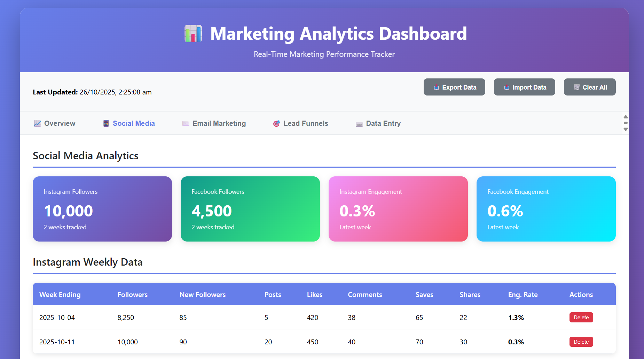Click the Clear All button
644x359 pixels.
[x=589, y=87]
